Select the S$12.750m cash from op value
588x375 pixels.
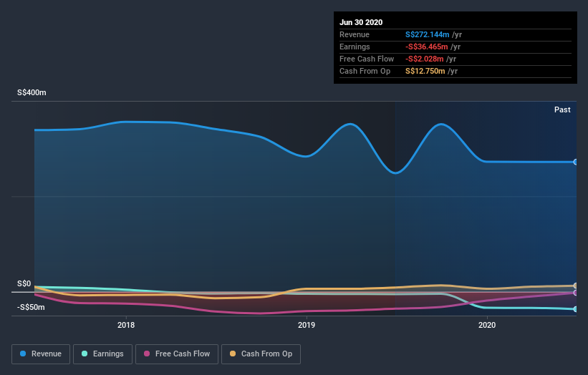(425, 71)
